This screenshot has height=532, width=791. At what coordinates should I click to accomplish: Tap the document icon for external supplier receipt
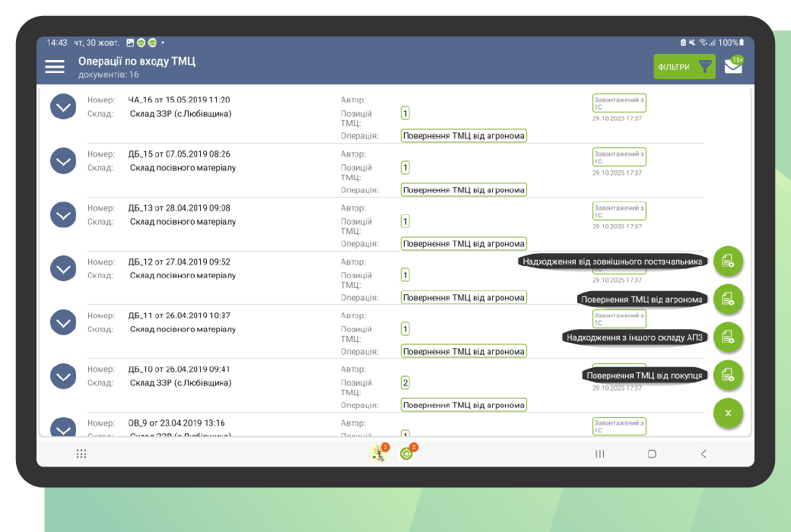(728, 261)
